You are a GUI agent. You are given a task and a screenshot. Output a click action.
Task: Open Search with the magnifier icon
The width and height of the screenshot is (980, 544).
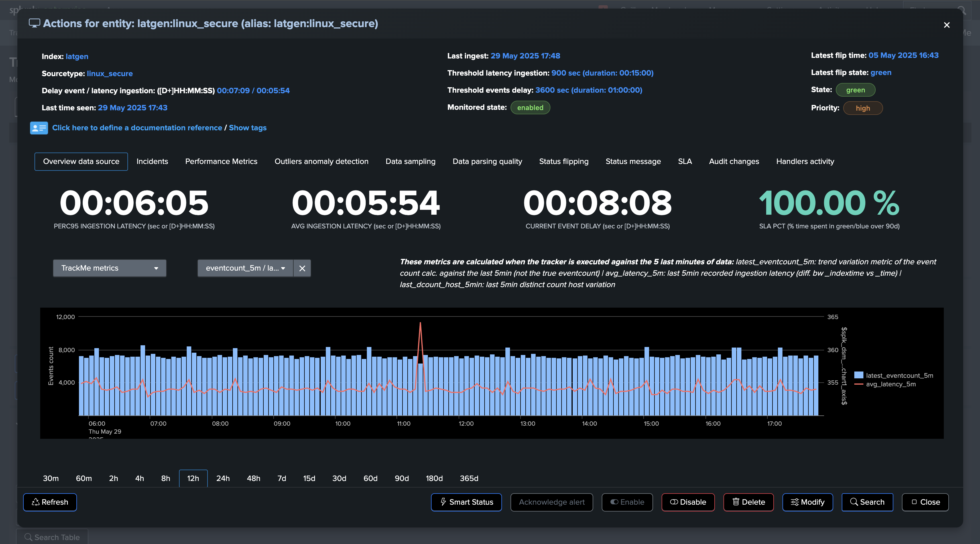coord(867,502)
